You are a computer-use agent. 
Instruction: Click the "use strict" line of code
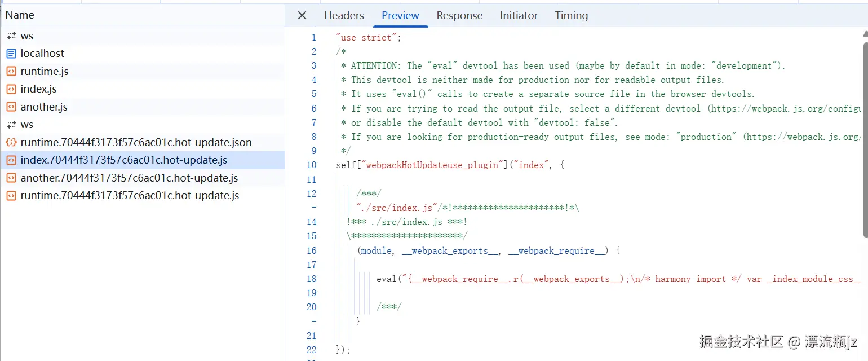368,38
